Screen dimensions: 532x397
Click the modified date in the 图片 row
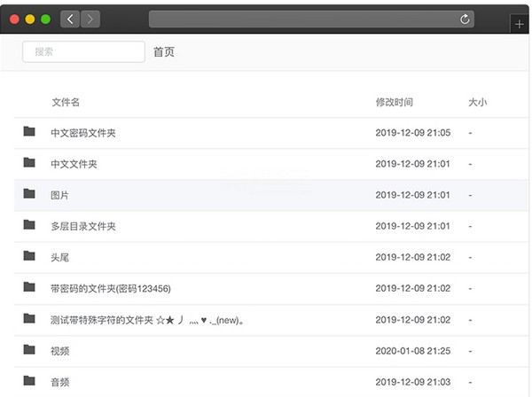(x=413, y=195)
